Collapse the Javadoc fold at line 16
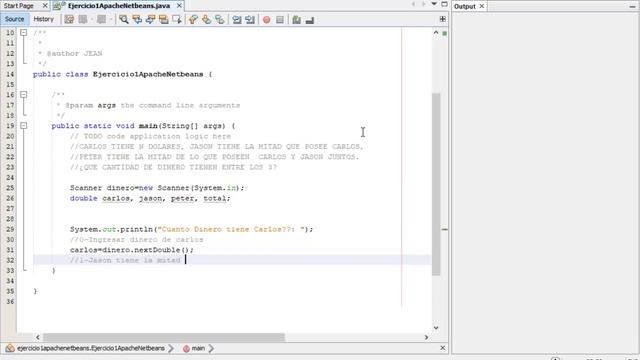 pyautogui.click(x=24, y=94)
